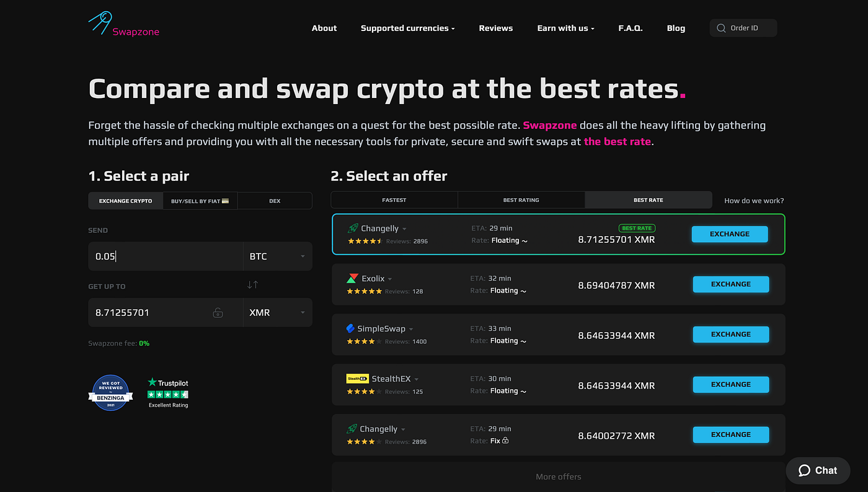Click the Fix rate lock icon on Changelly offer
Image resolution: width=868 pixels, height=492 pixels.
[x=505, y=441]
